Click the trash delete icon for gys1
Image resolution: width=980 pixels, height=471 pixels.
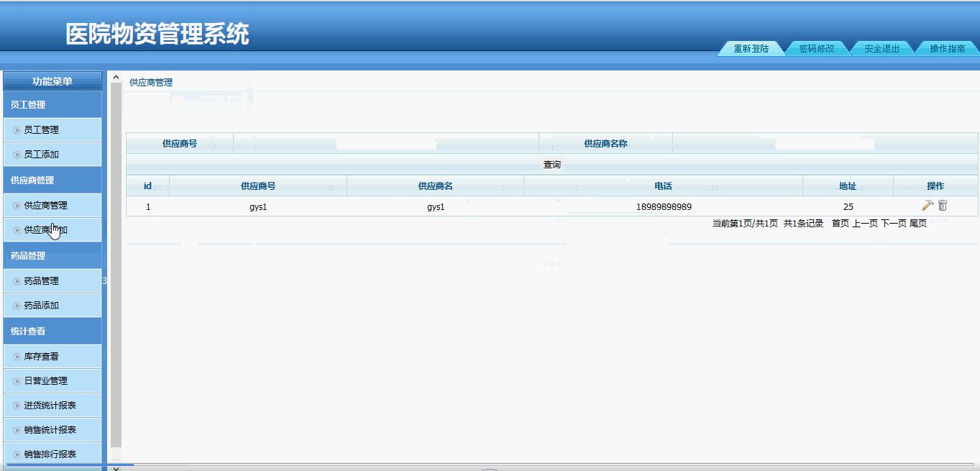[943, 206]
